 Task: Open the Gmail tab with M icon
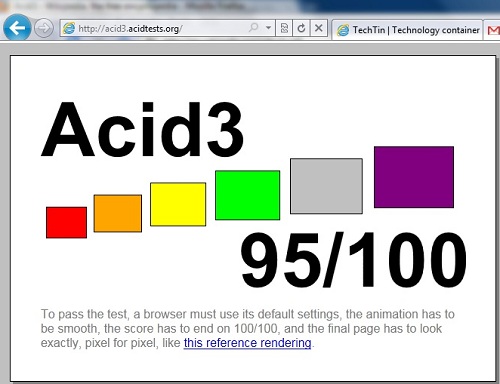[493, 30]
